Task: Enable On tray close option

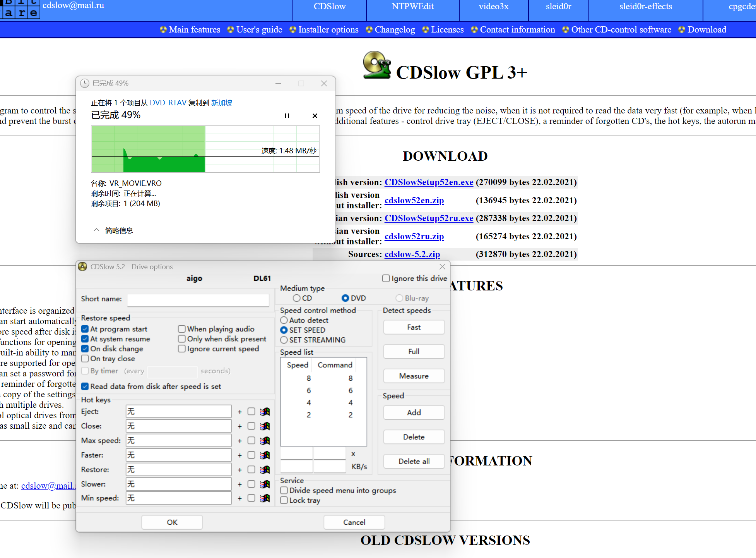Action: (x=85, y=359)
